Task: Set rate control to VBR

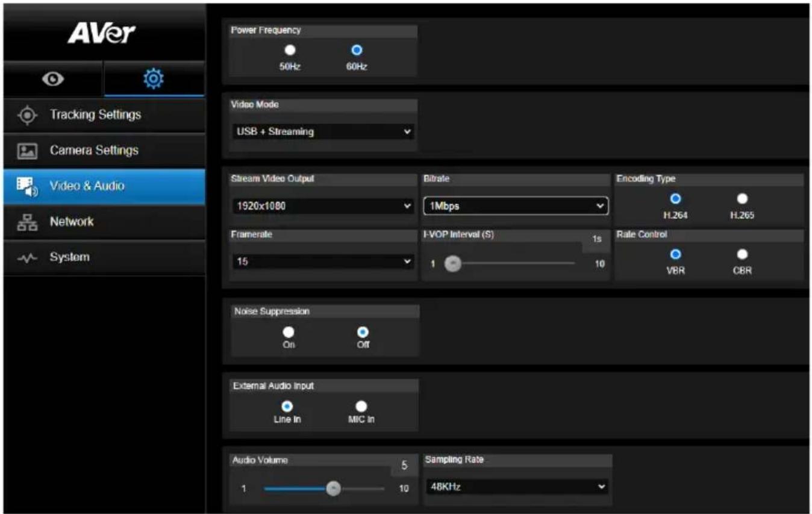Action: click(675, 254)
